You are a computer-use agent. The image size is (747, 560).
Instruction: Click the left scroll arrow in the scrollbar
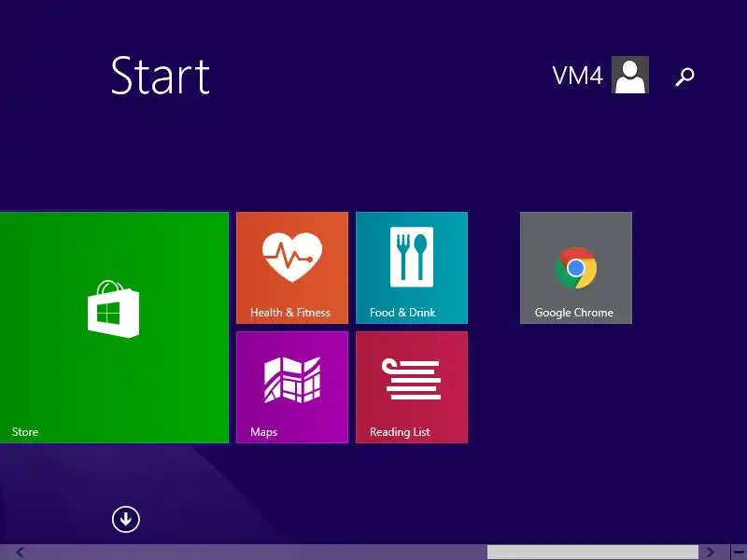tap(20, 553)
